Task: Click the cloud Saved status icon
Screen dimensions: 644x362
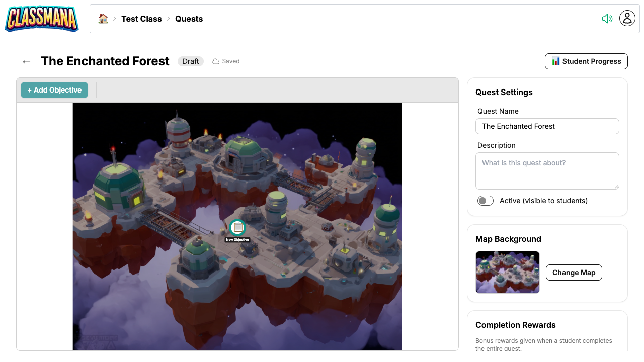Action: (216, 61)
